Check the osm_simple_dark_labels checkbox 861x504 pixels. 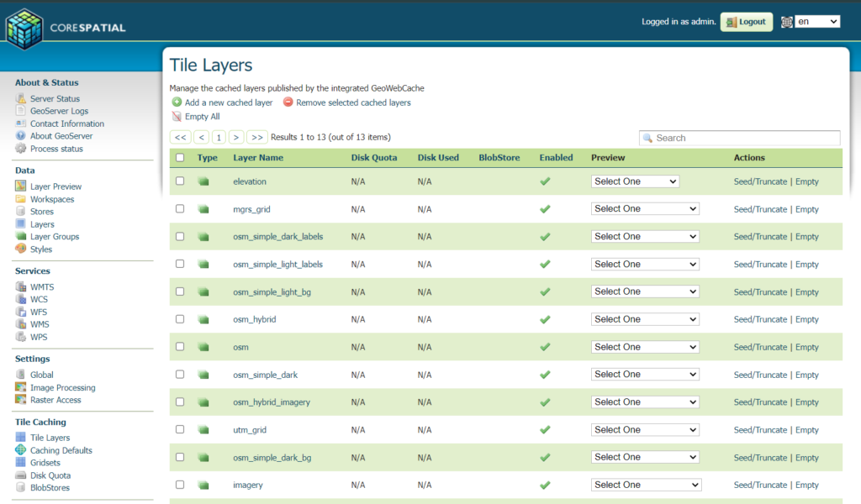(180, 236)
